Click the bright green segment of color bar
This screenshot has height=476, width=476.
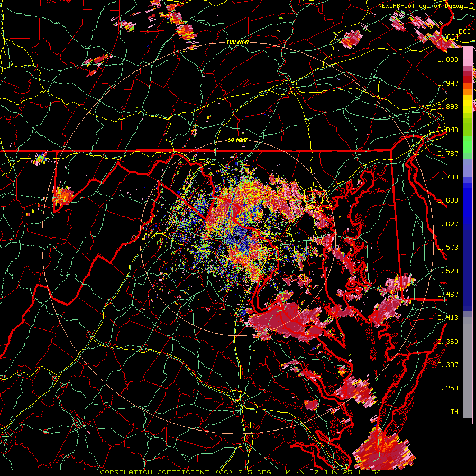467,145
